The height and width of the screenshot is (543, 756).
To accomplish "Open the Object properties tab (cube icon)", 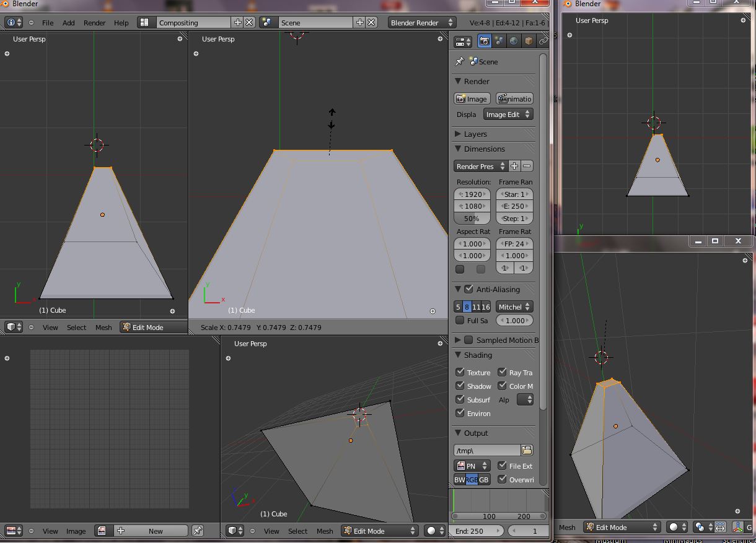I will click(x=529, y=41).
